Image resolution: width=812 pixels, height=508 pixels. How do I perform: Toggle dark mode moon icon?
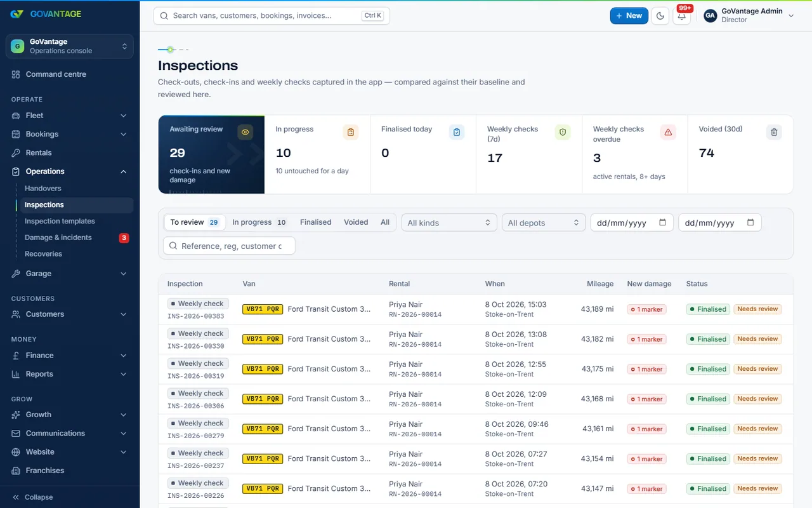[x=660, y=16]
